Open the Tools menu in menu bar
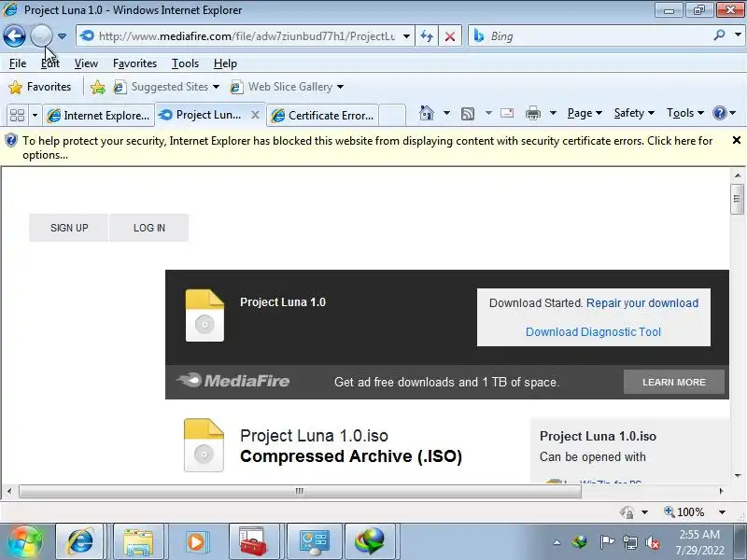747x560 pixels. (x=185, y=63)
